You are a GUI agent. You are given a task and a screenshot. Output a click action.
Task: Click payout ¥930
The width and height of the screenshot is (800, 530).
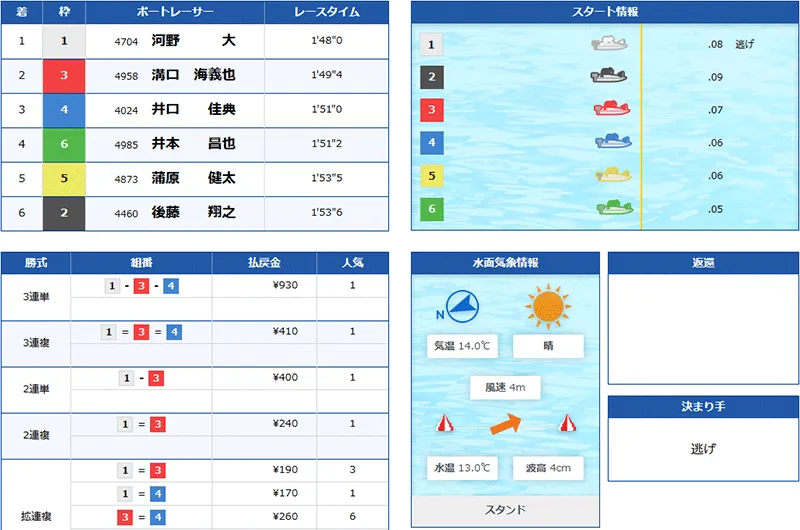pos(285,285)
